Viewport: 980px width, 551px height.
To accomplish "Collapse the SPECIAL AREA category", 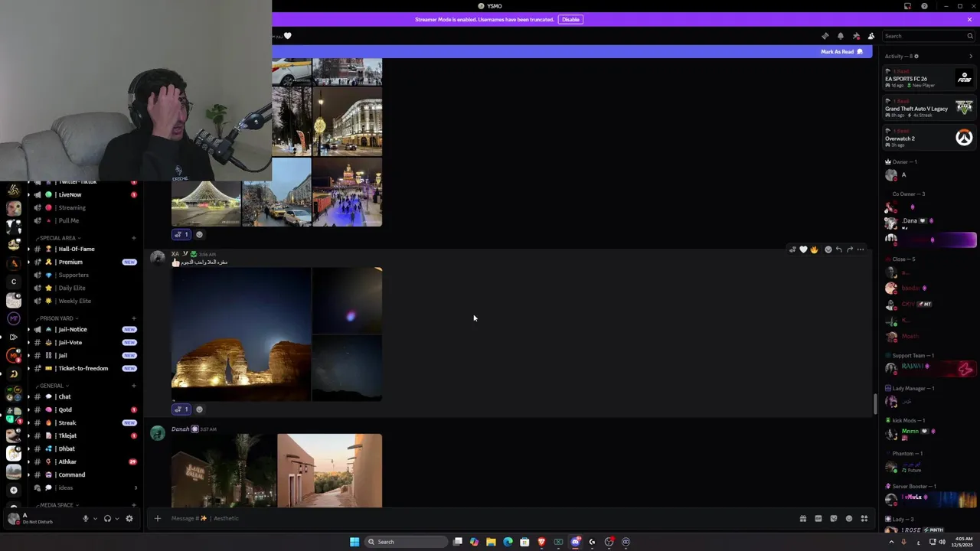I will pos(59,238).
